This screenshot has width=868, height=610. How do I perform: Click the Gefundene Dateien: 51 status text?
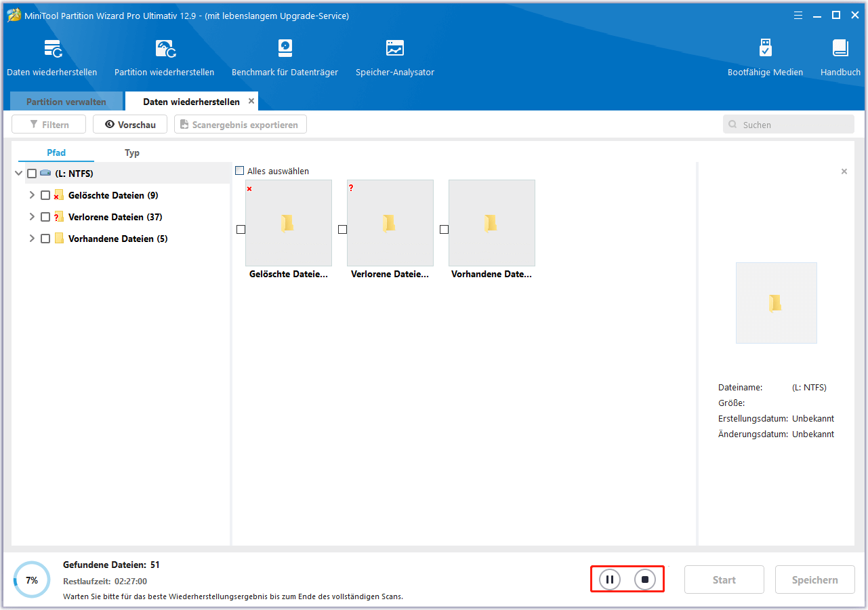pos(111,565)
